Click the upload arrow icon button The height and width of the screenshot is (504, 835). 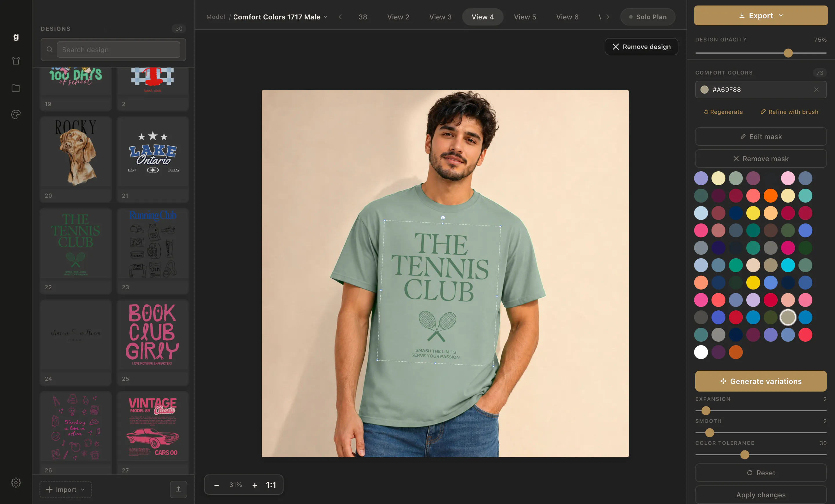[x=179, y=489]
